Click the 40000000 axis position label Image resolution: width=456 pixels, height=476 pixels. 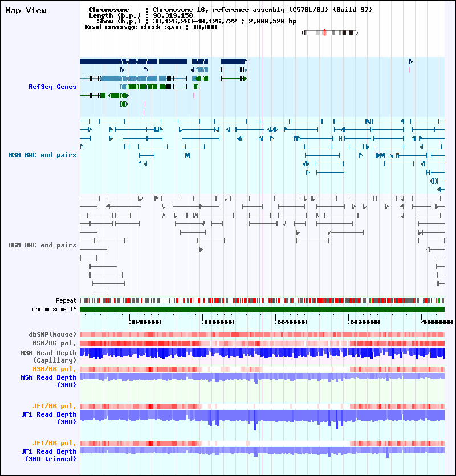click(437, 323)
